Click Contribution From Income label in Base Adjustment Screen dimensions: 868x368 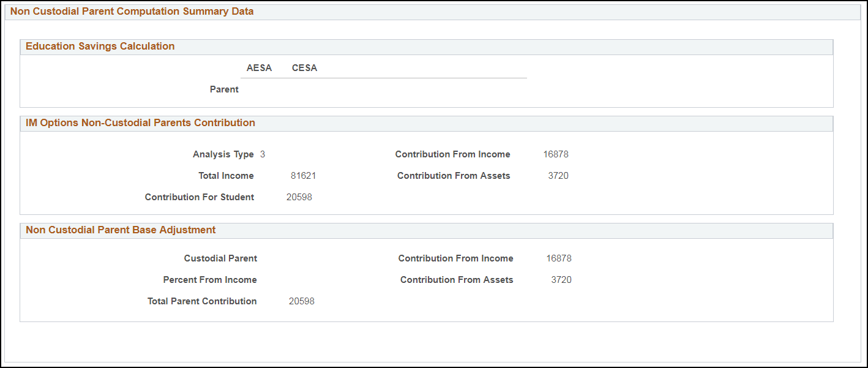(x=455, y=258)
